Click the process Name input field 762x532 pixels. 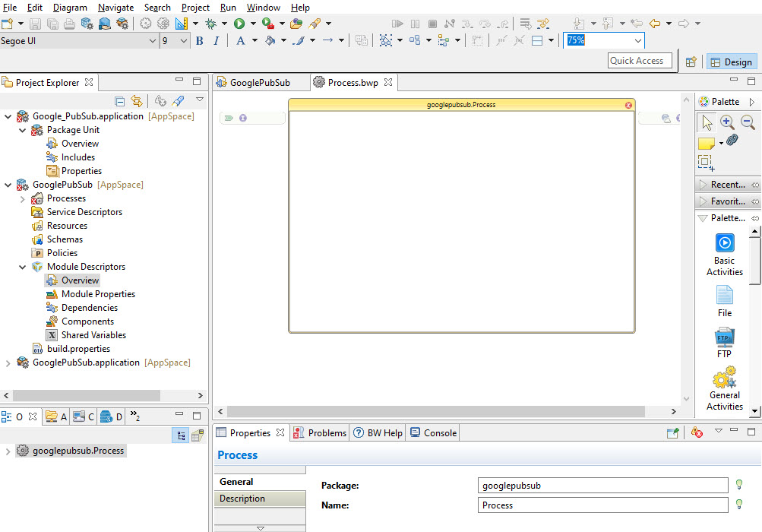(603, 505)
